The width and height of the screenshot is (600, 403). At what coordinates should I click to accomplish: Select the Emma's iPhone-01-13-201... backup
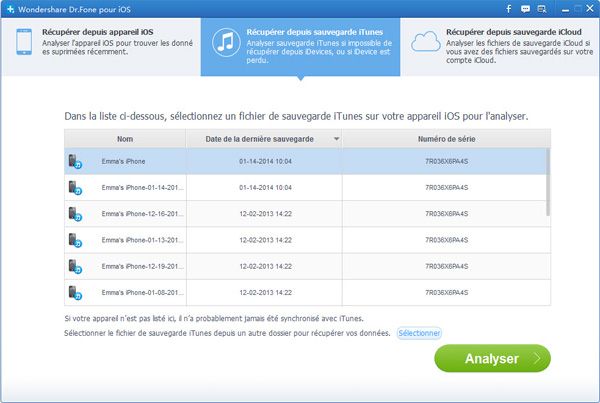pos(142,240)
